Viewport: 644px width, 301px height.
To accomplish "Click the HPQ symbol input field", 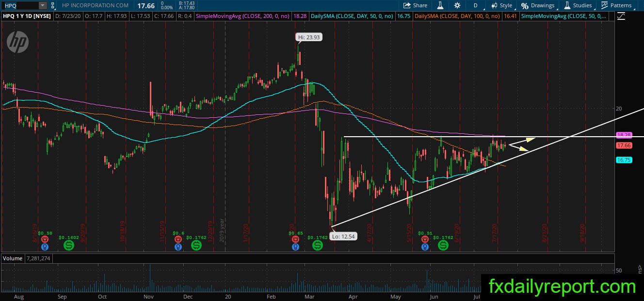I will coord(19,5).
